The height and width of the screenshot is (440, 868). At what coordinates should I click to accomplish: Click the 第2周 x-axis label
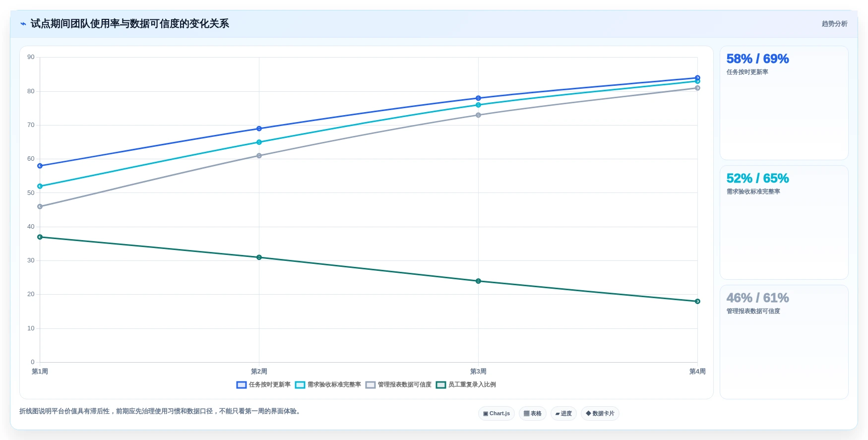tap(259, 372)
